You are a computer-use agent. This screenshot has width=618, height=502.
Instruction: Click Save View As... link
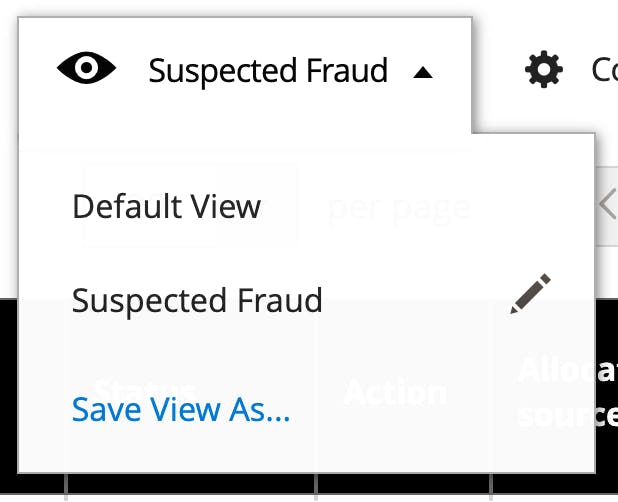point(181,409)
